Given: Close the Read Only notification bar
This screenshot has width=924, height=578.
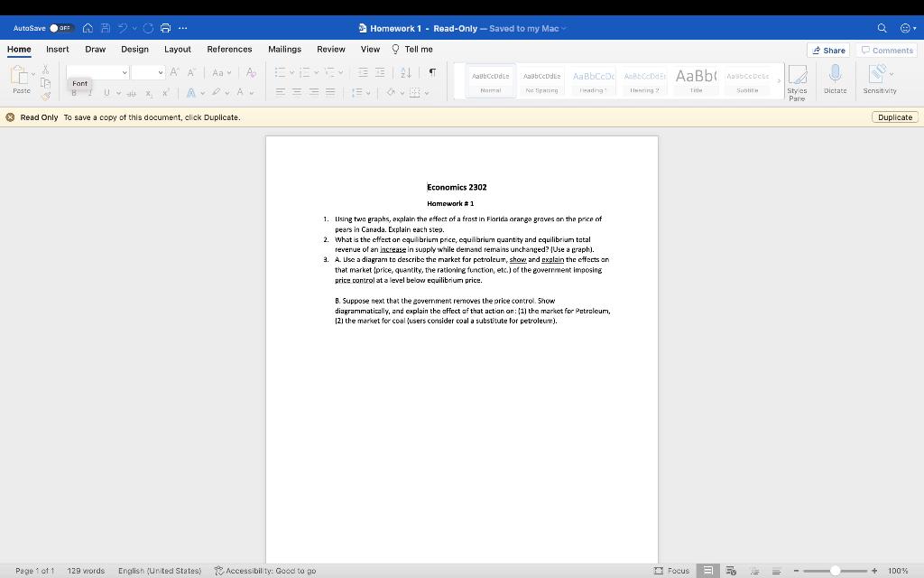Looking at the screenshot, I should tap(10, 117).
